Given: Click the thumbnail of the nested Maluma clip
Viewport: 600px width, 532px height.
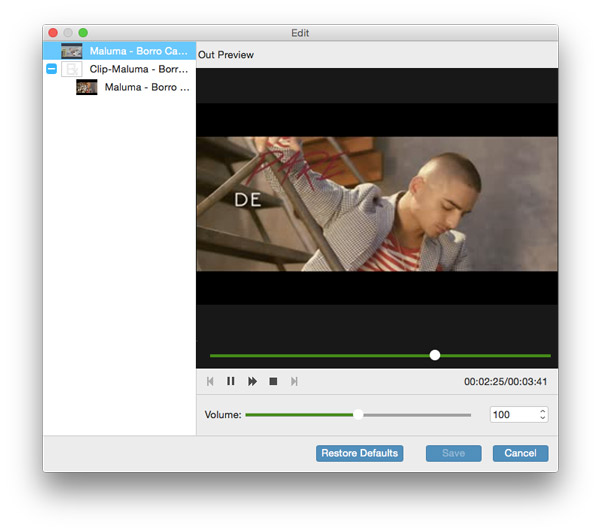Looking at the screenshot, I should pos(86,87).
